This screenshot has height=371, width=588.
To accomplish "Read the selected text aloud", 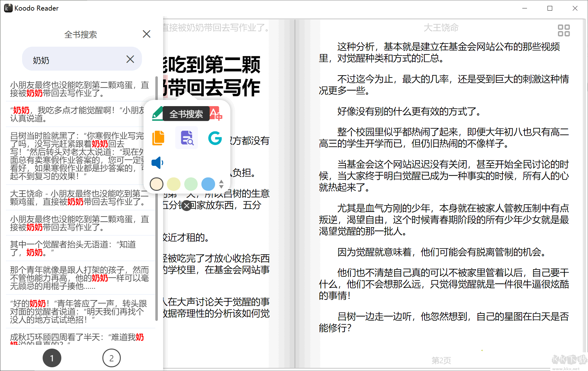I will (x=157, y=162).
